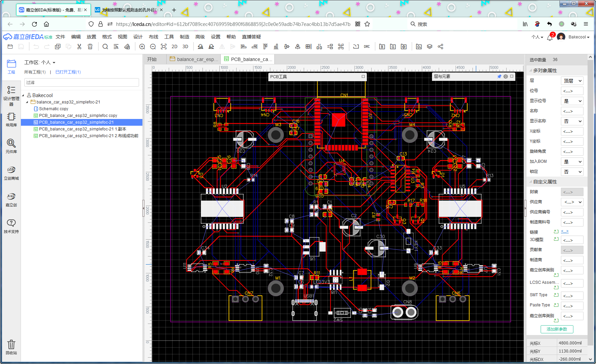Click the share icon in toolbar

coord(440,47)
